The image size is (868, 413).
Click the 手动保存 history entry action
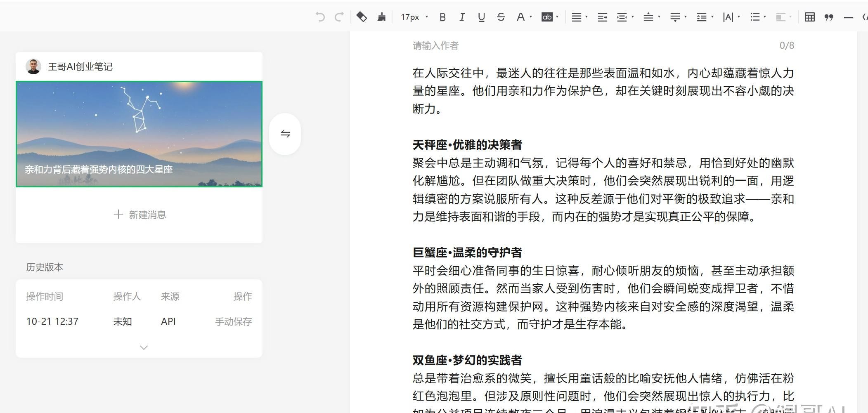click(x=233, y=321)
